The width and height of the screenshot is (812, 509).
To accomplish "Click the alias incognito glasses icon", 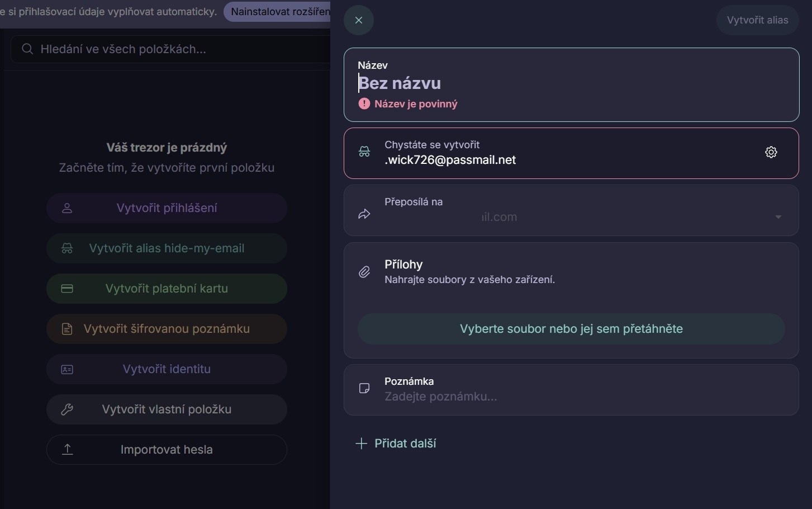I will [364, 152].
